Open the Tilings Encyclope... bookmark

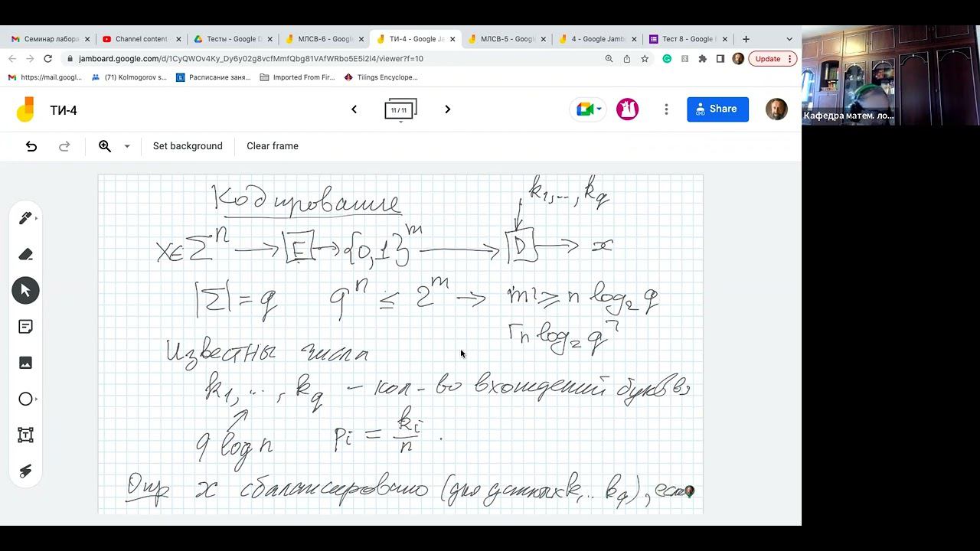tap(381, 77)
